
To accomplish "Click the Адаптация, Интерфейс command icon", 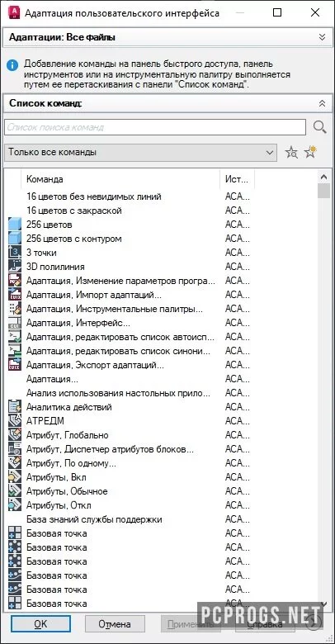I will (15, 323).
